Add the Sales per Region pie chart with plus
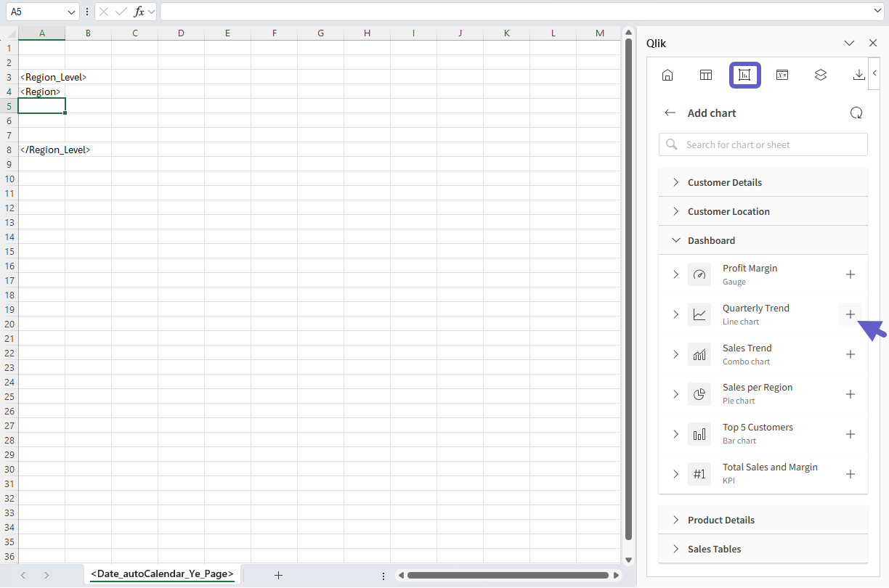This screenshot has width=889, height=588. tap(851, 394)
